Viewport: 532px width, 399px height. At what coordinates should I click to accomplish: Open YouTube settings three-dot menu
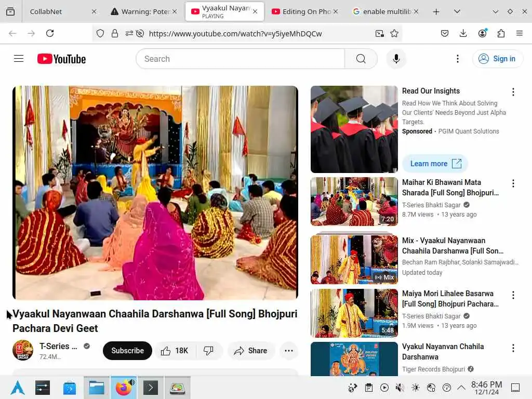click(x=458, y=59)
